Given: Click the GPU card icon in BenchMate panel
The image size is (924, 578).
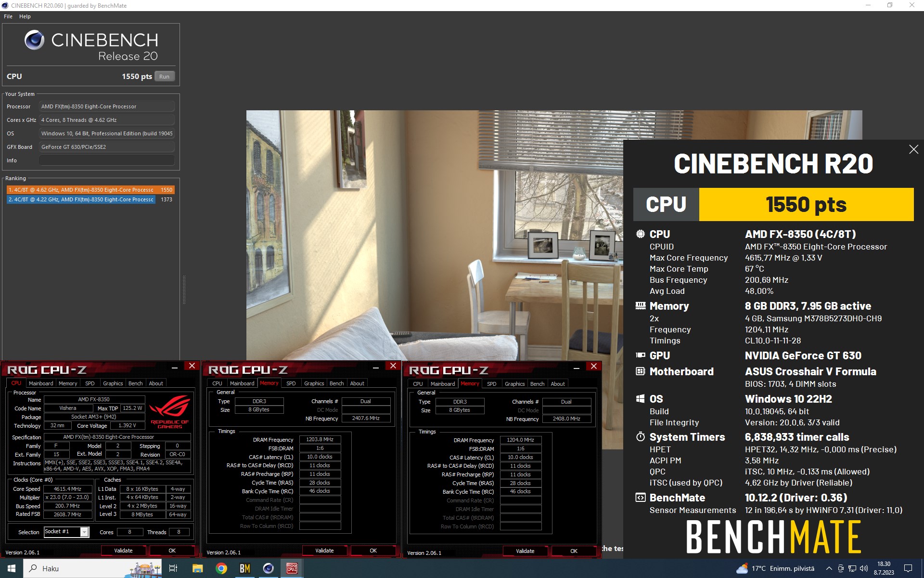Looking at the screenshot, I should click(x=641, y=355).
